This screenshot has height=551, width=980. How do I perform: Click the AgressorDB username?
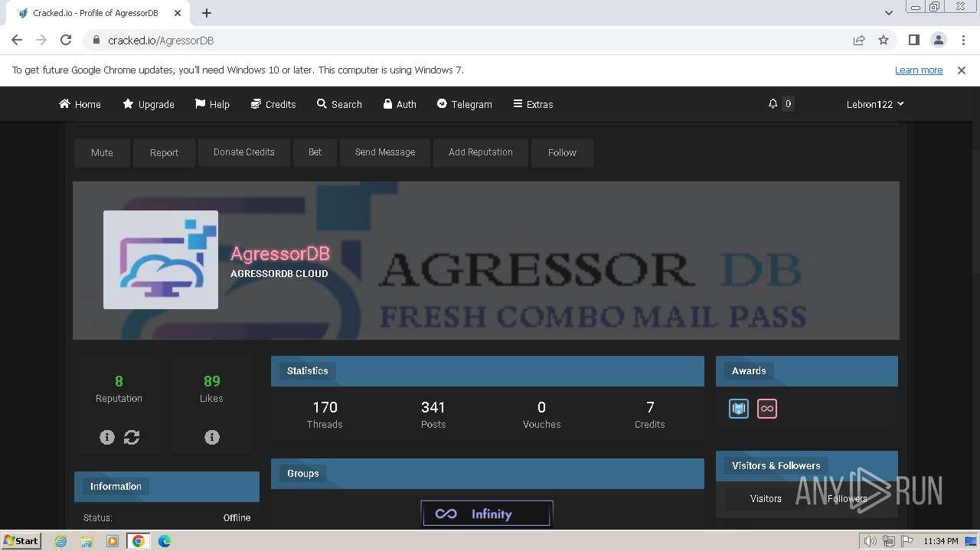(x=280, y=253)
